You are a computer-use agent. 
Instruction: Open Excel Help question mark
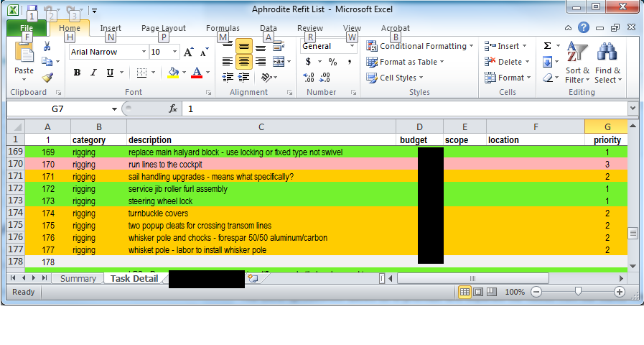pos(584,28)
